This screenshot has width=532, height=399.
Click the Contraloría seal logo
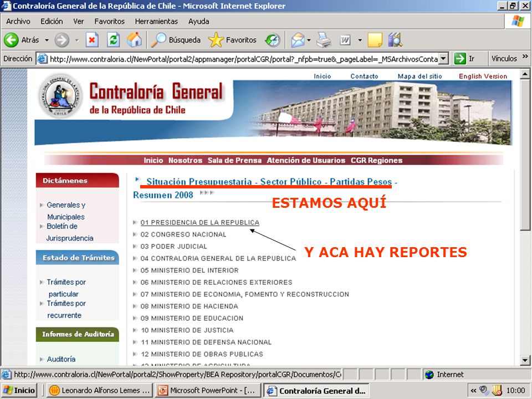tap(60, 96)
